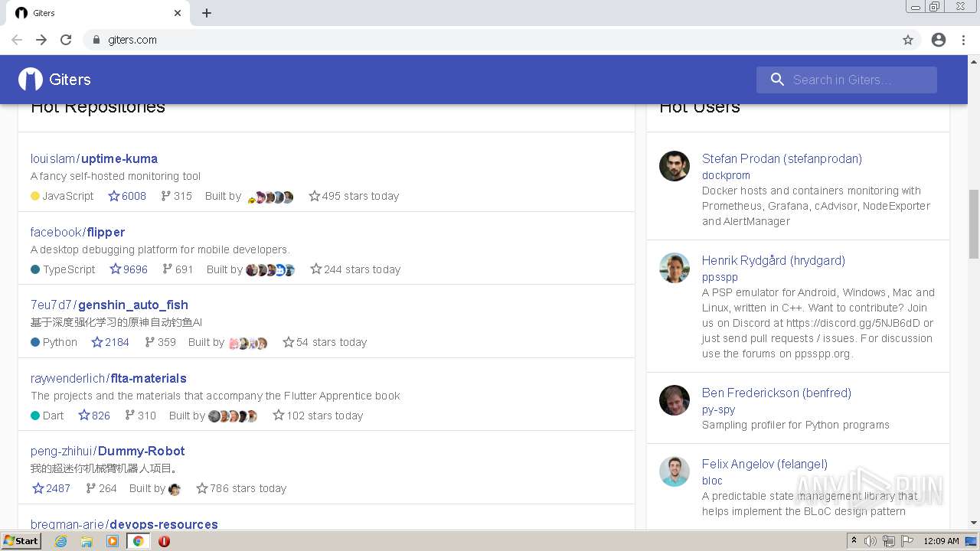Launch Internet Explorer from taskbar

tap(60, 541)
